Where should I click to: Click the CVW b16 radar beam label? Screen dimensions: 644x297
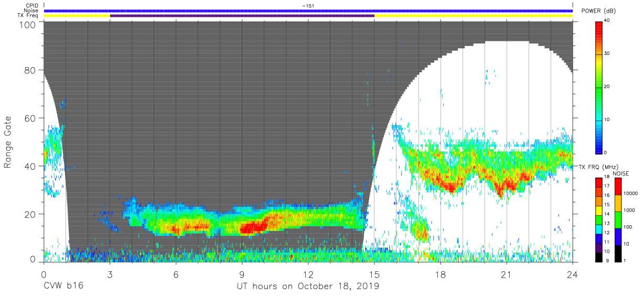(63, 287)
